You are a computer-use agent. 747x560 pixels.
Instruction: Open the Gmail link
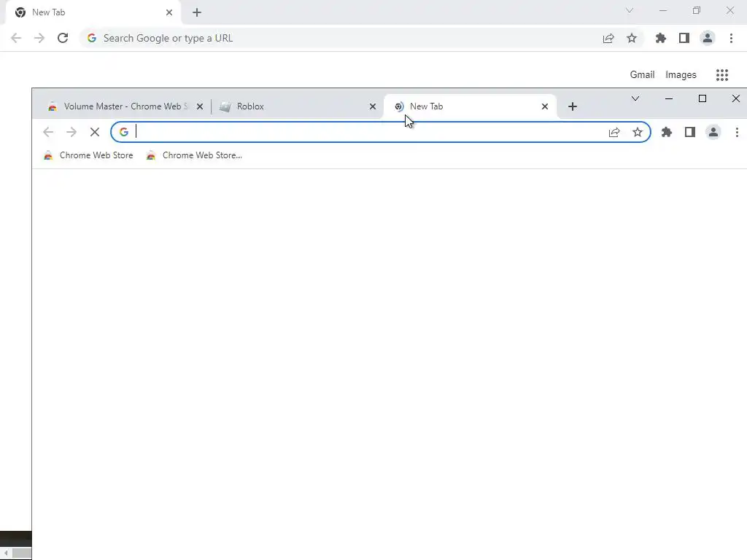click(x=642, y=75)
